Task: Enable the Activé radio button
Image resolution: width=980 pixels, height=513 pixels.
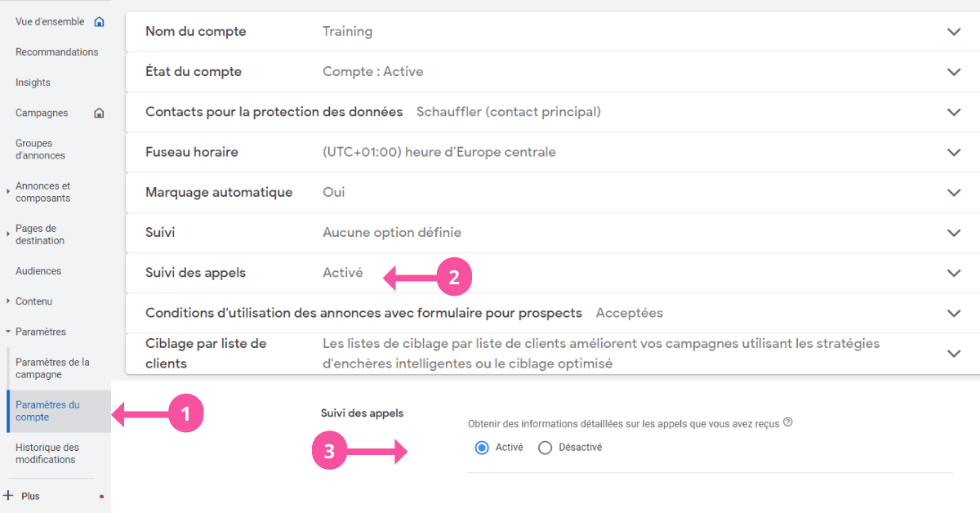Action: (x=481, y=447)
